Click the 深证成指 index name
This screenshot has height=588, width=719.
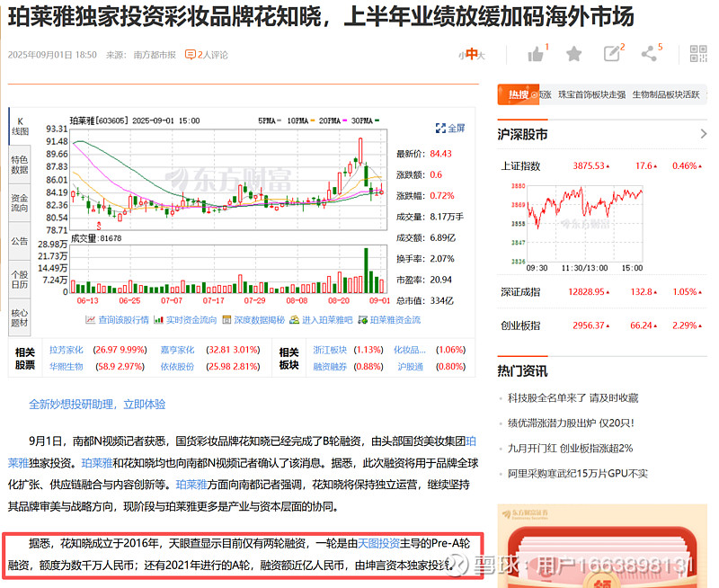(520, 292)
